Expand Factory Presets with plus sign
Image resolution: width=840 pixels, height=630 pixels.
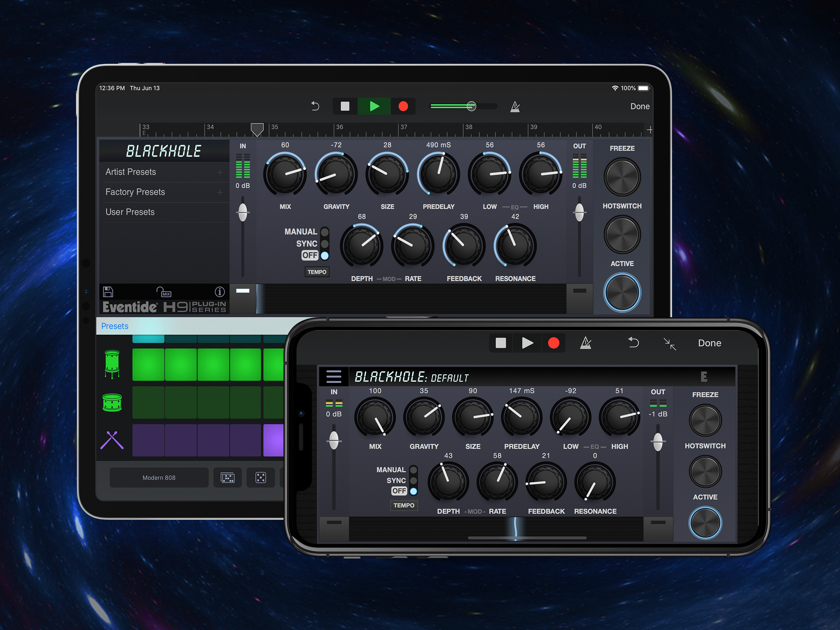220,192
